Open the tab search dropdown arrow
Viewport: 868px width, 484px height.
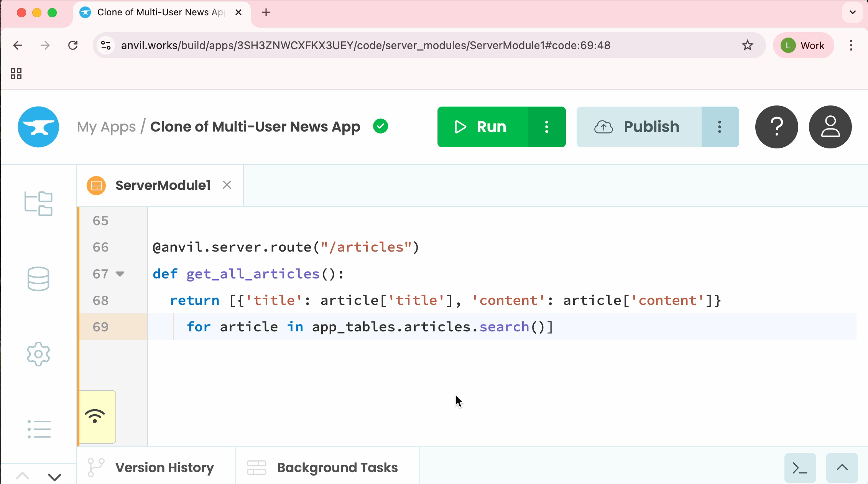tap(853, 12)
